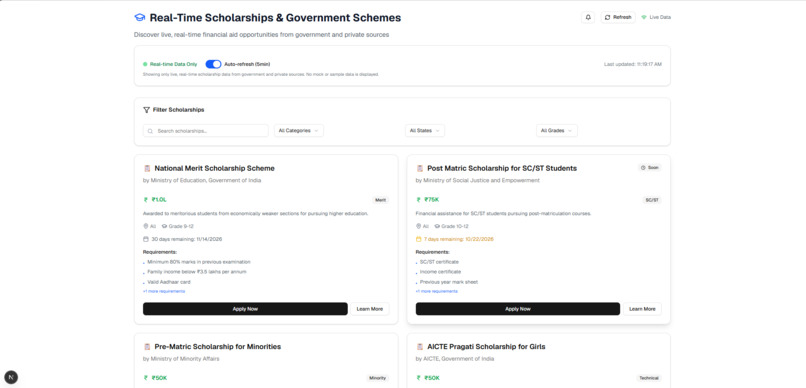This screenshot has width=806, height=388.
Task: Click the Next.js N badge icon
Action: (x=11, y=377)
